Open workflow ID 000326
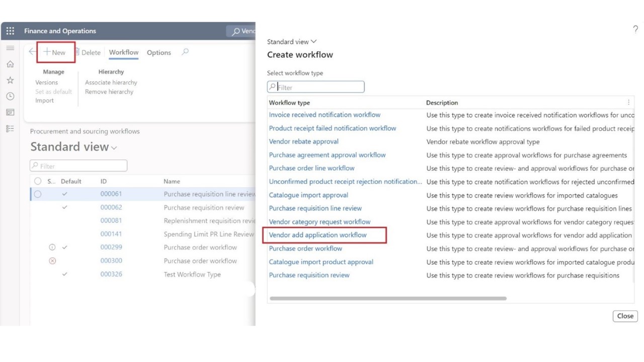 [x=111, y=275]
